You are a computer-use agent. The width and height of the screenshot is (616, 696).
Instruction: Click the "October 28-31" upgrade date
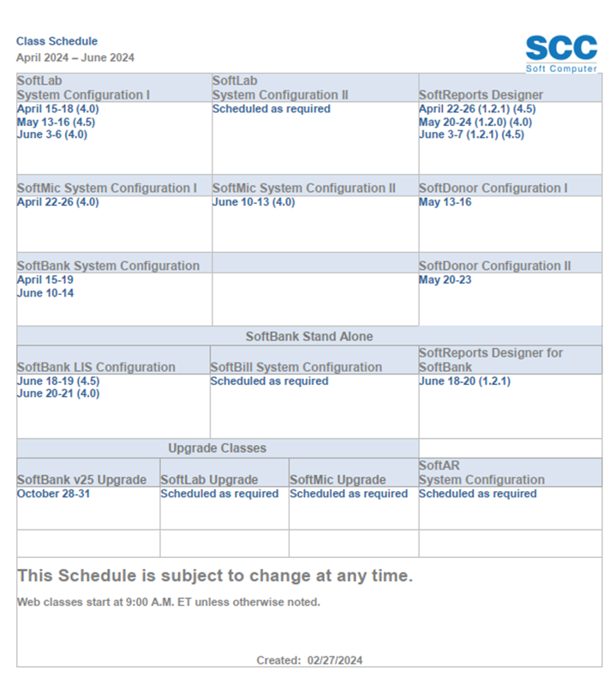point(53,494)
